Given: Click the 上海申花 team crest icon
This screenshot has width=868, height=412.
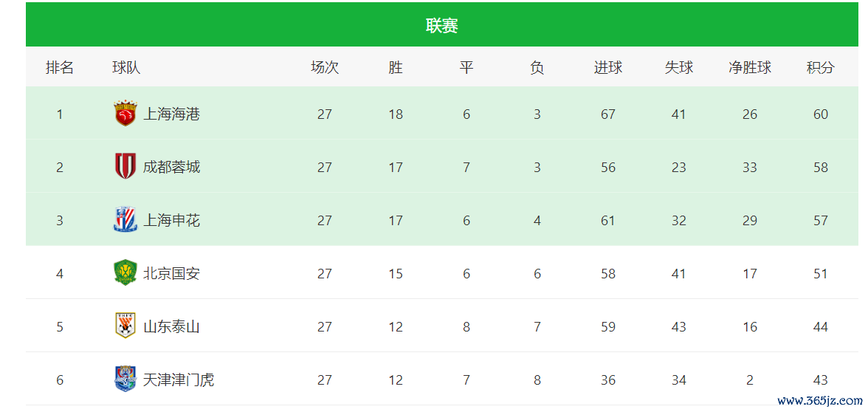Looking at the screenshot, I should 125,220.
